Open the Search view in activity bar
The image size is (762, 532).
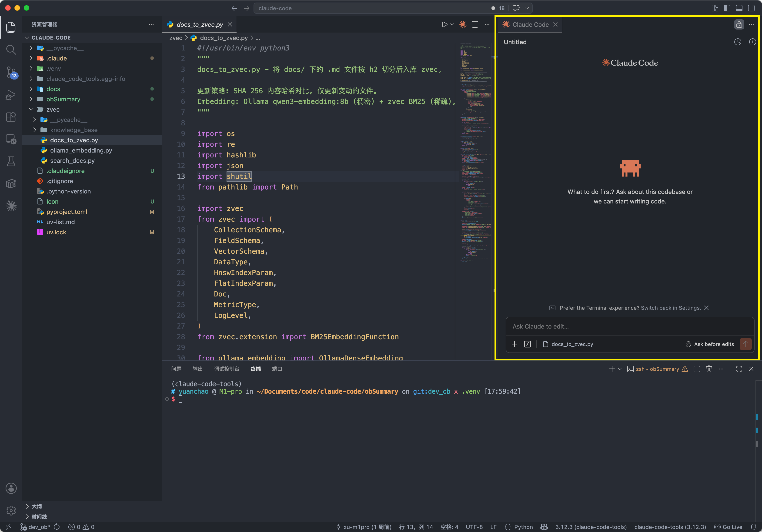(x=11, y=50)
